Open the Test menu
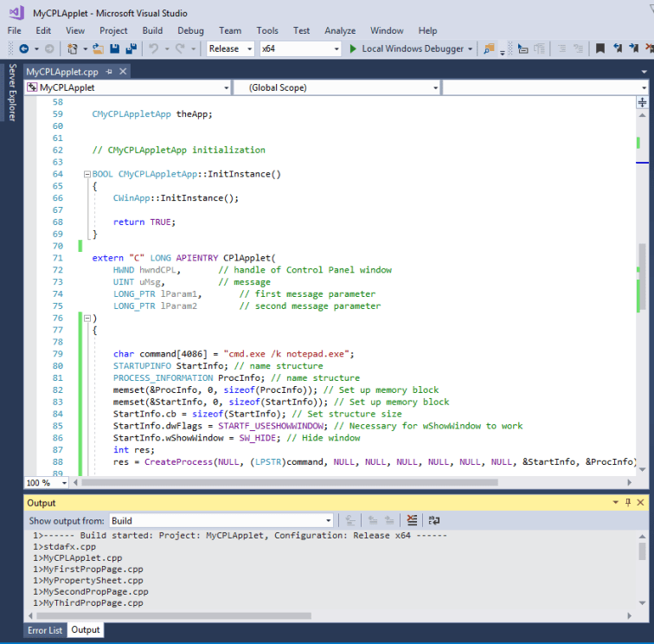This screenshot has height=644, width=654. coord(301,30)
